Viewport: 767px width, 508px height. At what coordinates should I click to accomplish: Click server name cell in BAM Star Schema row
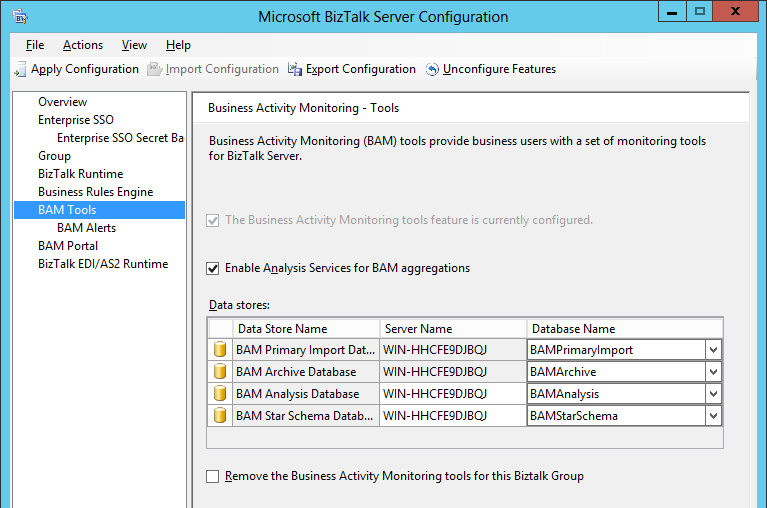453,416
